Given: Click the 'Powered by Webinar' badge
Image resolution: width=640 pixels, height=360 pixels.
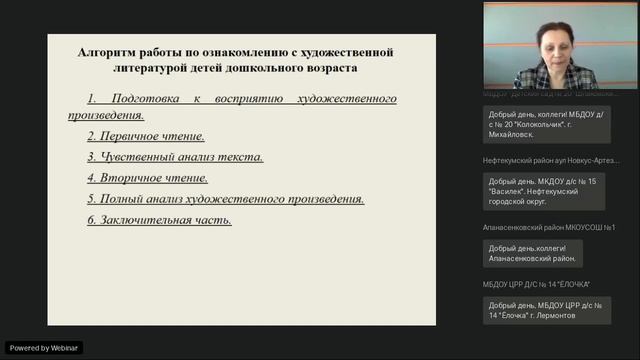Looking at the screenshot, I should (44, 348).
